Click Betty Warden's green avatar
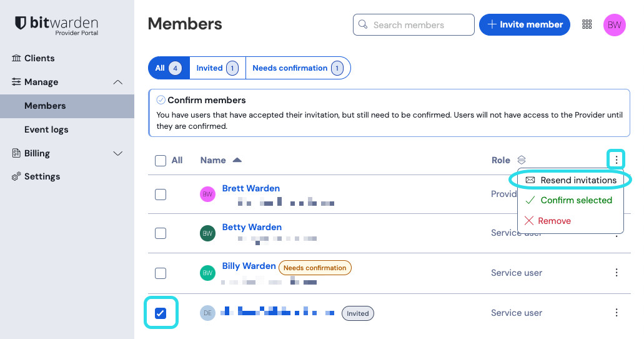Image resolution: width=644 pixels, height=339 pixels. [x=207, y=233]
